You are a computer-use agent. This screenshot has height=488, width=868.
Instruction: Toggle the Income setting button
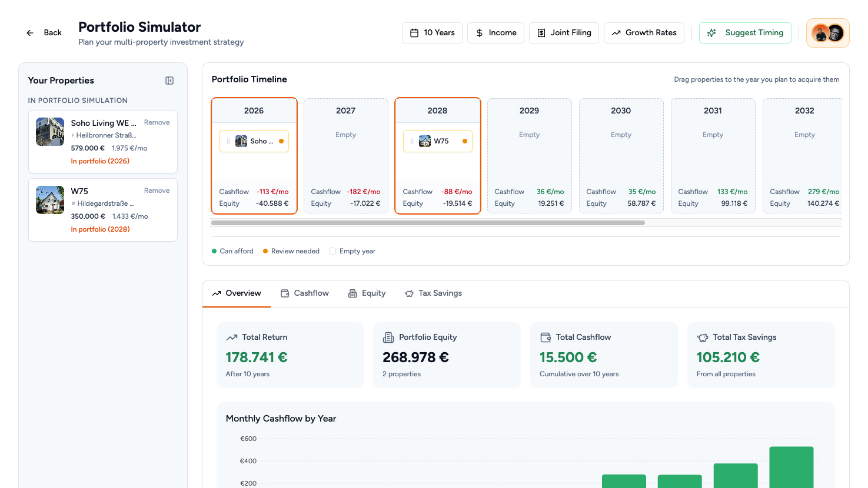tap(495, 33)
